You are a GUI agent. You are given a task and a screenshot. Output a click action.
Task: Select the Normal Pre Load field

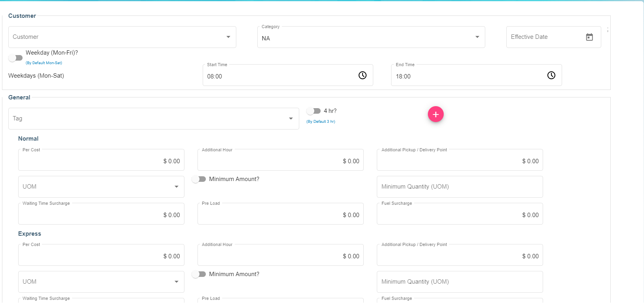click(280, 214)
